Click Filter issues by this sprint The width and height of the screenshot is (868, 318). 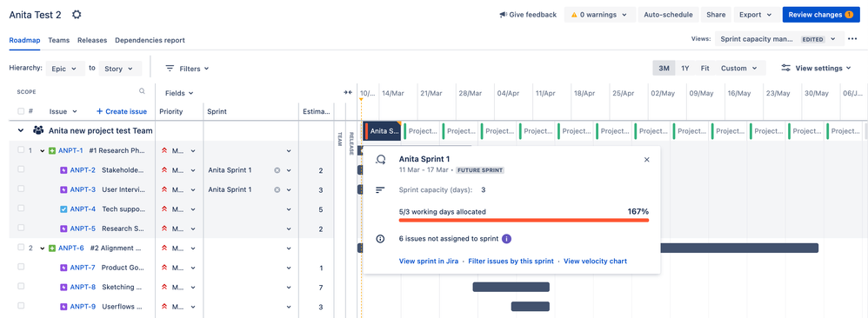(x=511, y=261)
